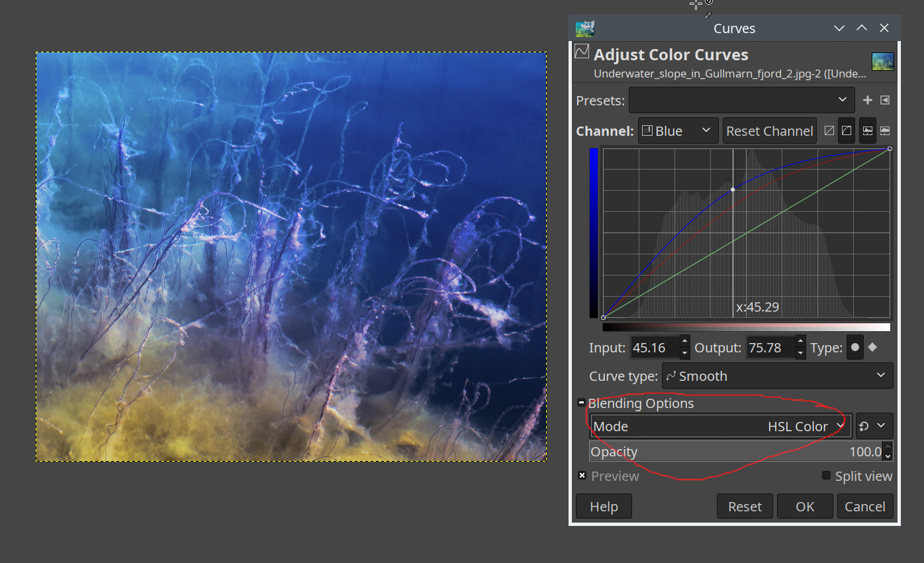Set point Type to corner point
This screenshot has width=924, height=563.
coord(872,347)
